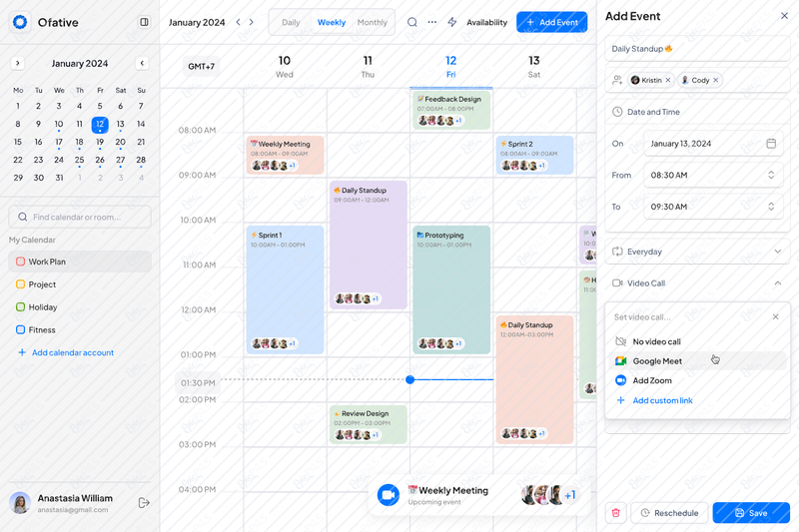799x532 pixels.
Task: Select day 12 in the mini calendar
Action: (100, 124)
